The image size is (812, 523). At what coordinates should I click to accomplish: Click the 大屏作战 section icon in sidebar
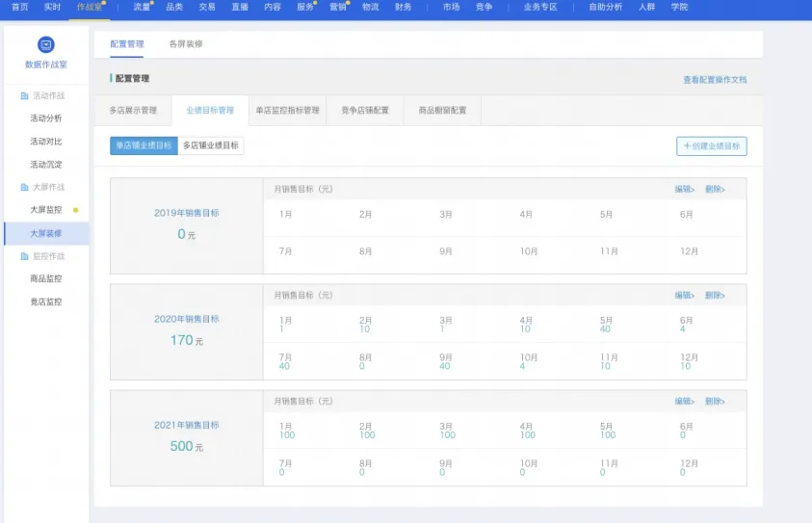24,187
